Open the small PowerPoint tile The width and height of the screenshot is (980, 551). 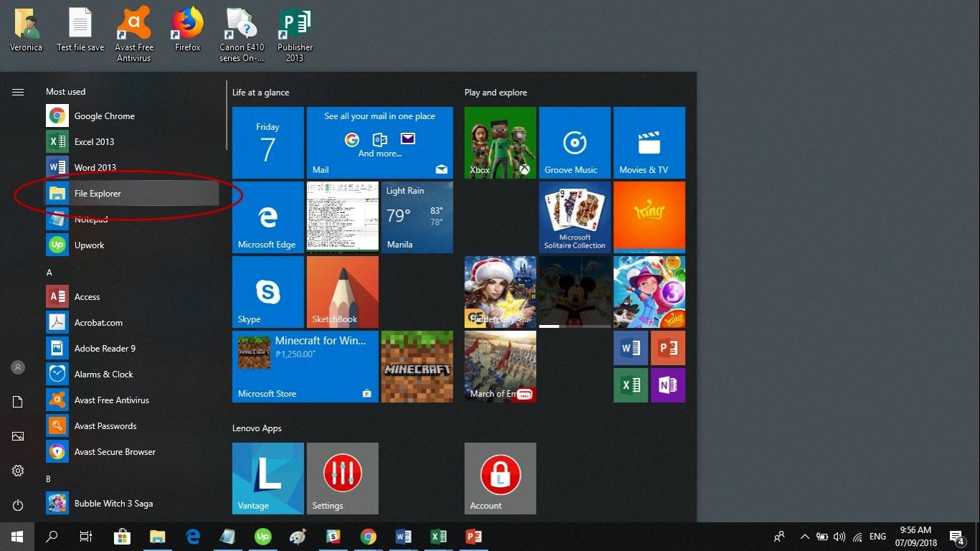[x=668, y=348]
